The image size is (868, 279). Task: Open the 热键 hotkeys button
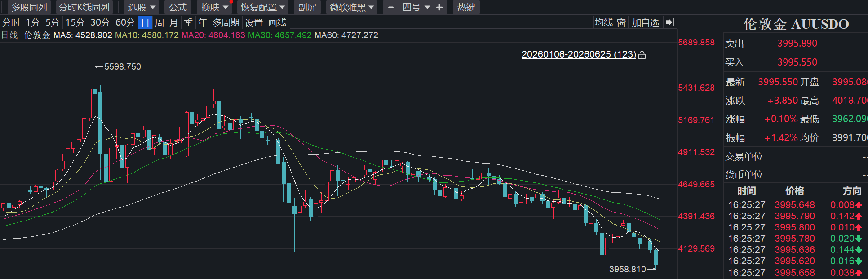point(466,7)
